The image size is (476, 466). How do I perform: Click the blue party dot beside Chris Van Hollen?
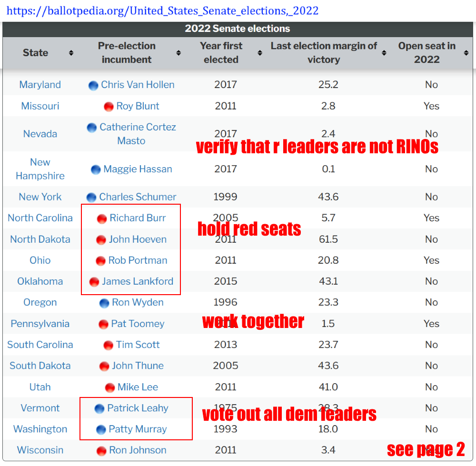click(93, 86)
